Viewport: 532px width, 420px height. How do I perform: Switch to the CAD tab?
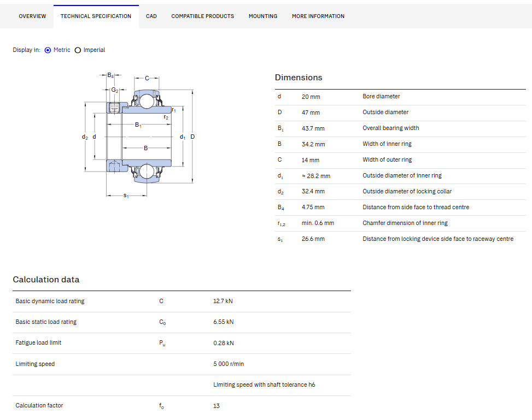151,16
